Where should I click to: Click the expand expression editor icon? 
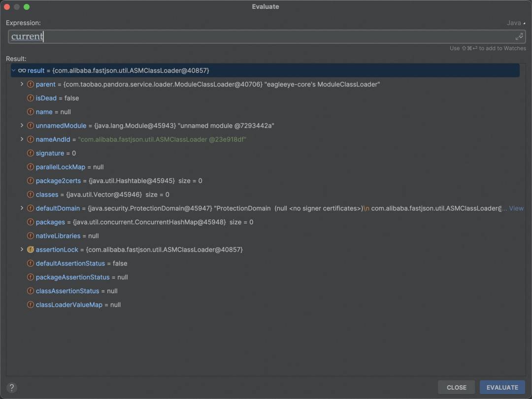click(519, 36)
